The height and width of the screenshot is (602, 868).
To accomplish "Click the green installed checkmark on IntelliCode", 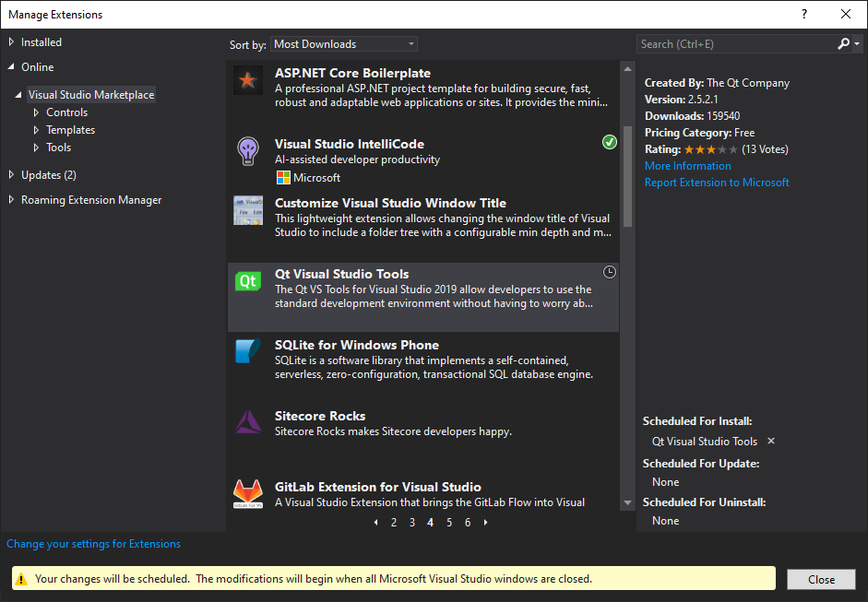I will [609, 142].
